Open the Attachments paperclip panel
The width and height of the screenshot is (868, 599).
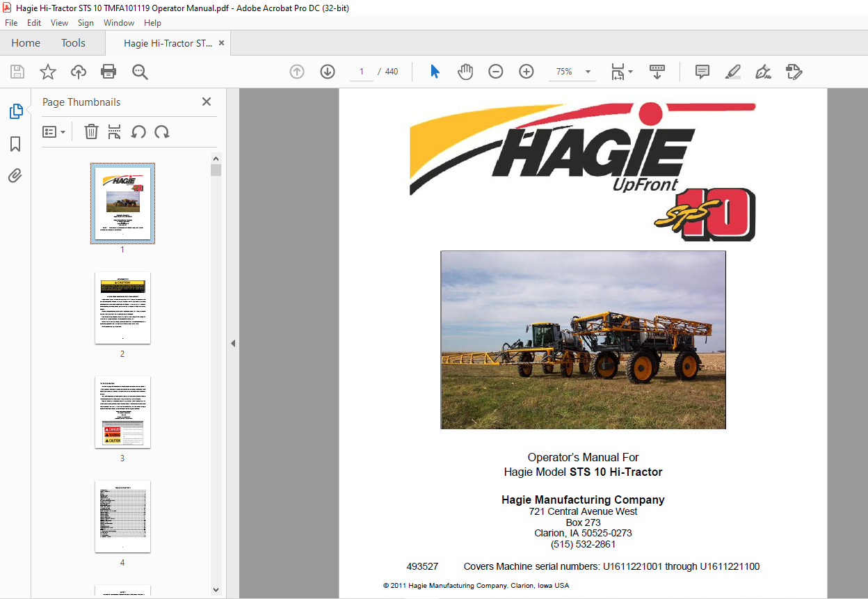point(15,175)
